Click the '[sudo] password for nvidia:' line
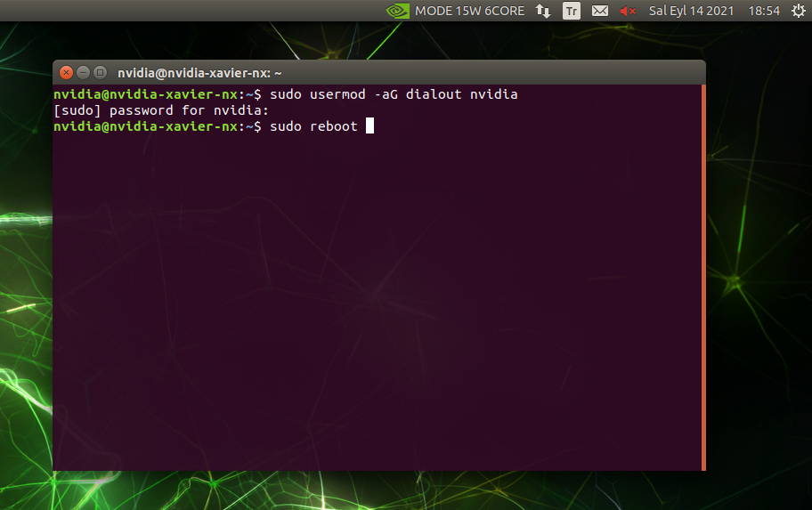Screen dimensions: 812x510 point(161,110)
